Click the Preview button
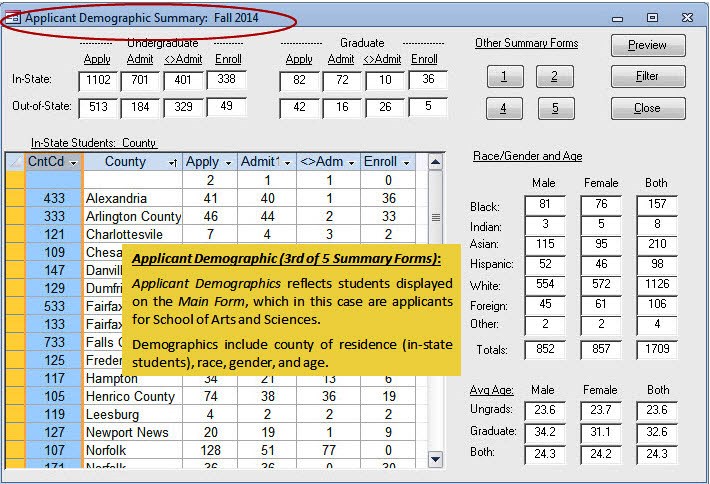The width and height of the screenshot is (710, 484). point(647,45)
